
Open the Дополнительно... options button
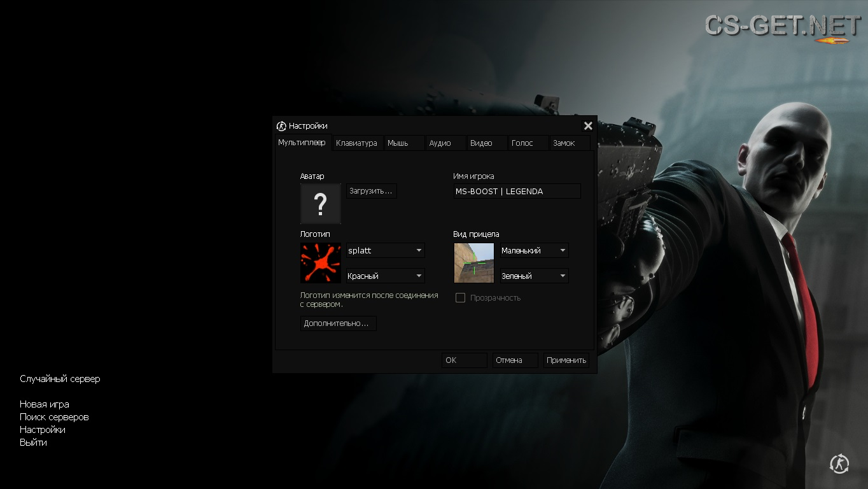click(338, 323)
